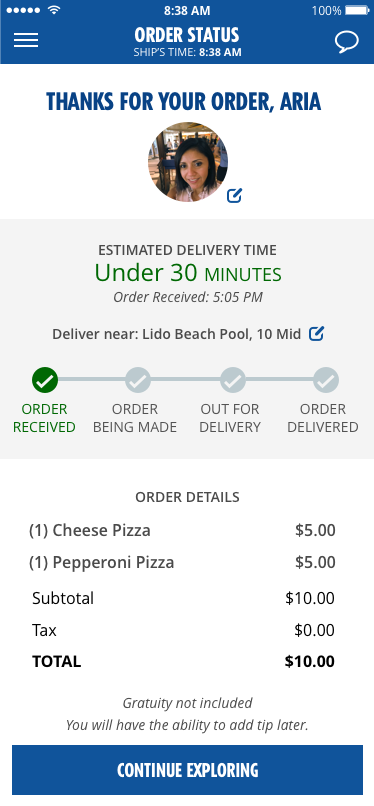The height and width of the screenshot is (806, 374).
Task: Tap the Wi-Fi icon in status bar
Action: (53, 10)
